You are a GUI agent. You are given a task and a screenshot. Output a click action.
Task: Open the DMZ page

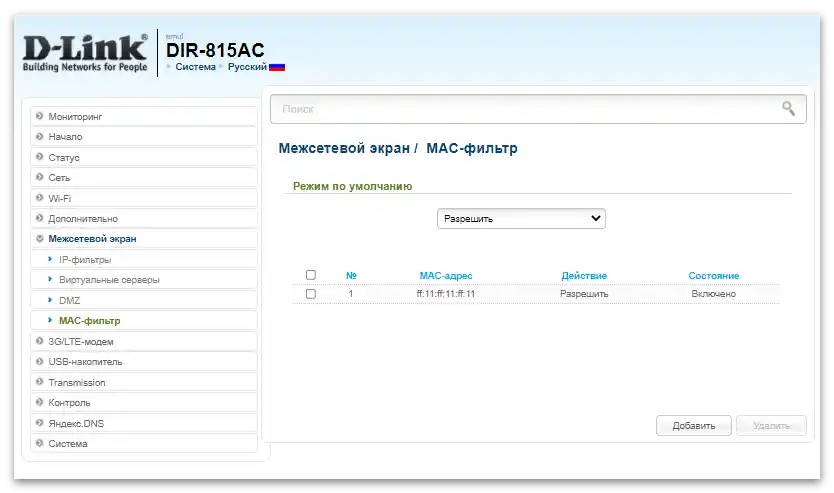click(x=144, y=300)
